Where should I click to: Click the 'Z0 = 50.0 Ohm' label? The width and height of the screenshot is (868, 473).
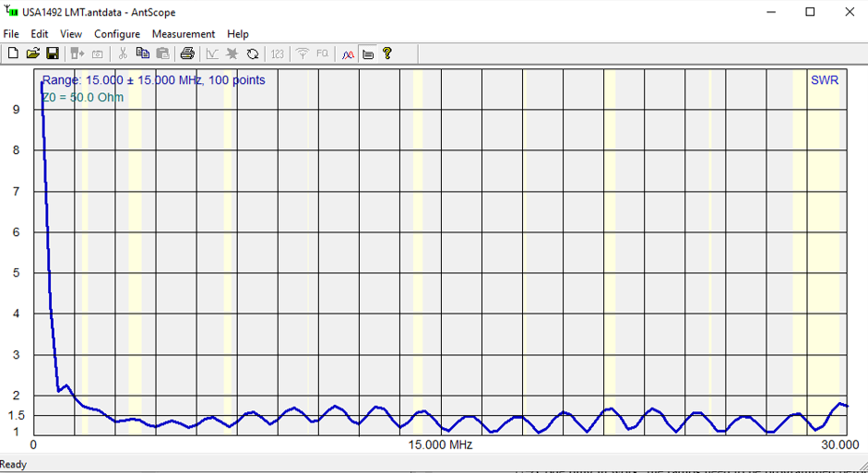(x=82, y=98)
